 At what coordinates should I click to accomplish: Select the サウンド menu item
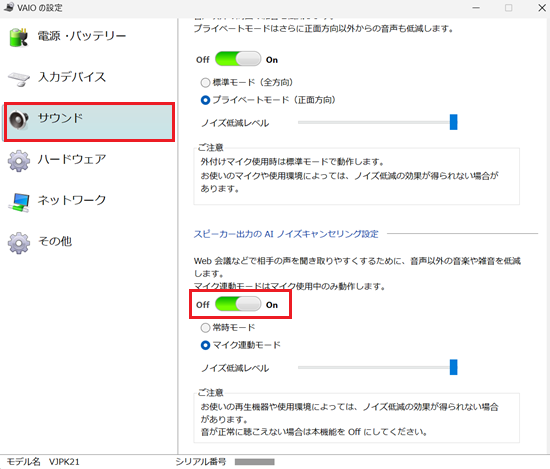[x=89, y=122]
